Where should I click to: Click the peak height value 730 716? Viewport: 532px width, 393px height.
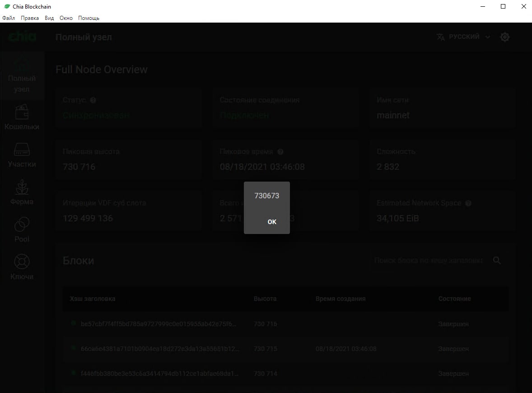(79, 167)
